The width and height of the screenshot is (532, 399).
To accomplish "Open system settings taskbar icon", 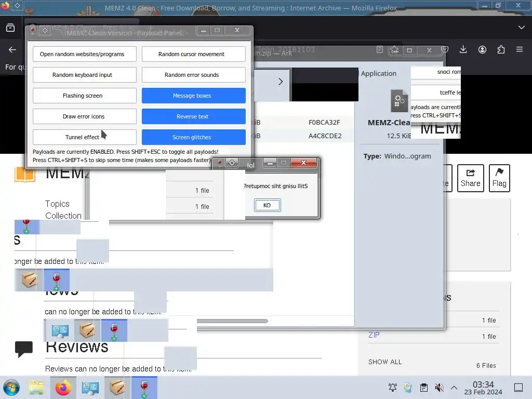I will (90, 388).
